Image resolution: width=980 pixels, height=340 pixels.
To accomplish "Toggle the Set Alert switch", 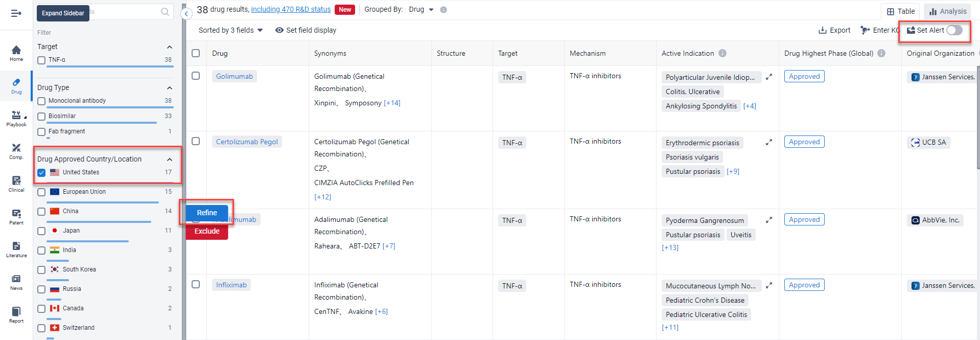I will (954, 30).
